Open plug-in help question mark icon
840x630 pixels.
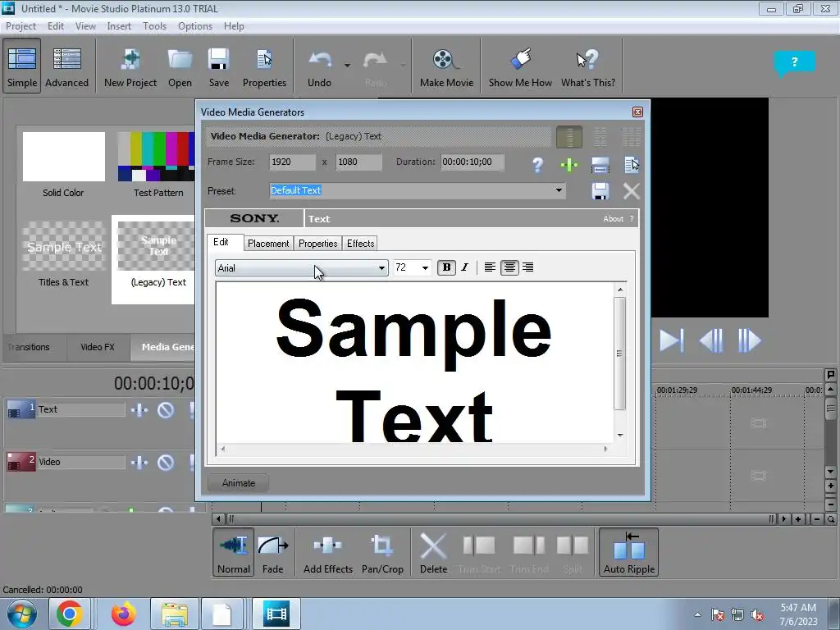(x=538, y=164)
